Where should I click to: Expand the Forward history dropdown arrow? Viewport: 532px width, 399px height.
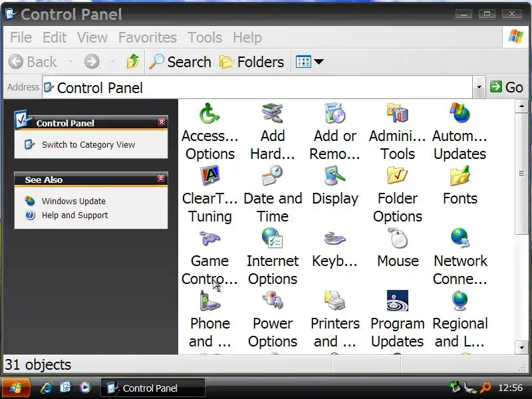pos(112,62)
